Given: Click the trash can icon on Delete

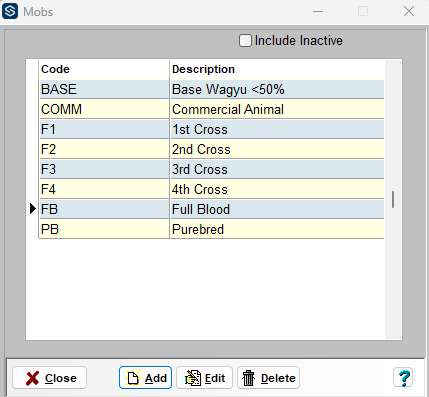Looking at the screenshot, I should pos(248,378).
